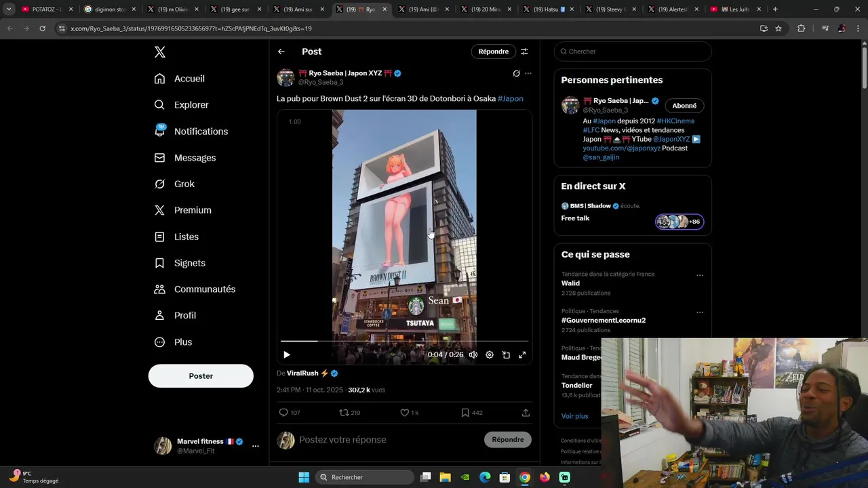This screenshot has width=868, height=488.
Task: Click taskbar Rechercher search box
Action: [365, 477]
